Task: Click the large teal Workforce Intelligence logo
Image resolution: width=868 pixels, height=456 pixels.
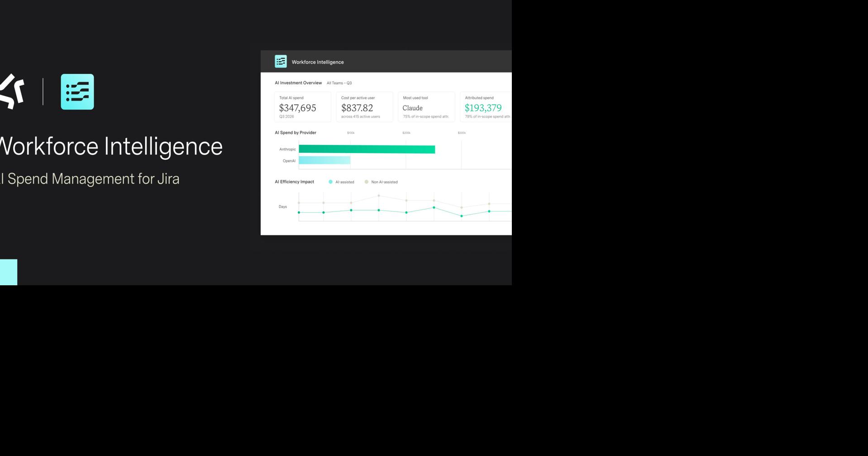Action: [77, 91]
